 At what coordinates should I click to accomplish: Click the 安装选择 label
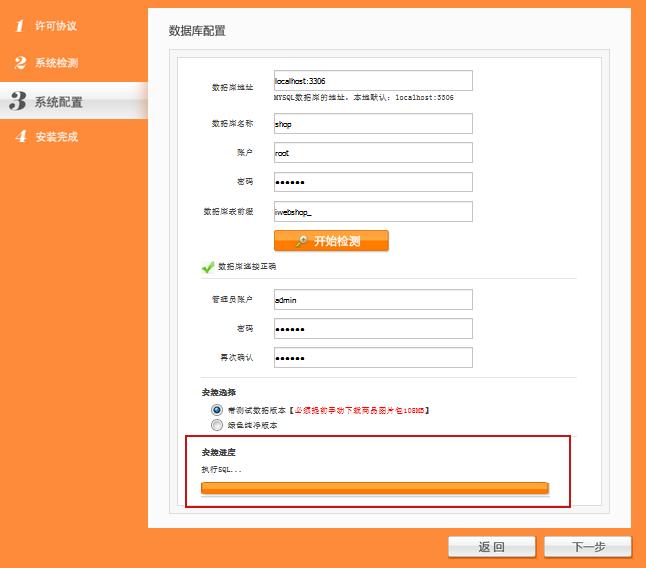[x=218, y=392]
